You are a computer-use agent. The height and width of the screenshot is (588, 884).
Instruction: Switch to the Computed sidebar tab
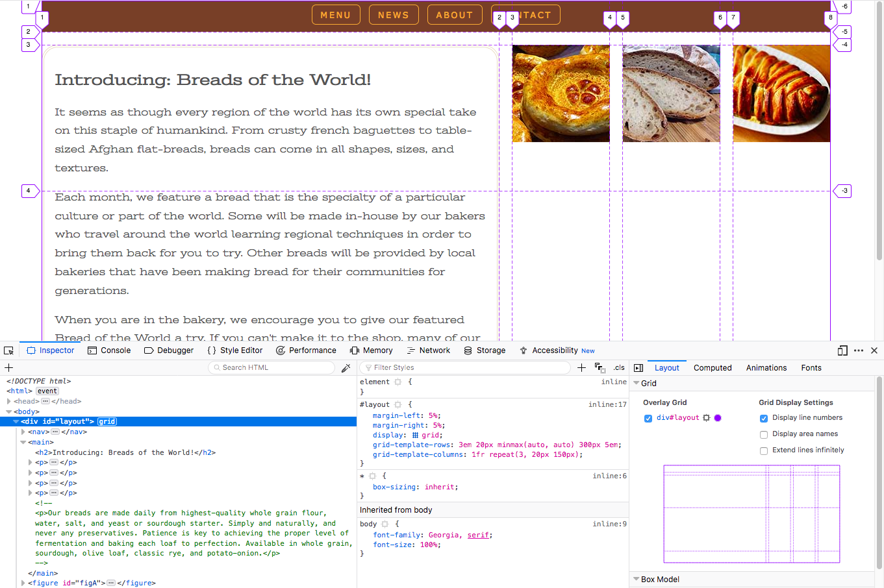pyautogui.click(x=713, y=368)
